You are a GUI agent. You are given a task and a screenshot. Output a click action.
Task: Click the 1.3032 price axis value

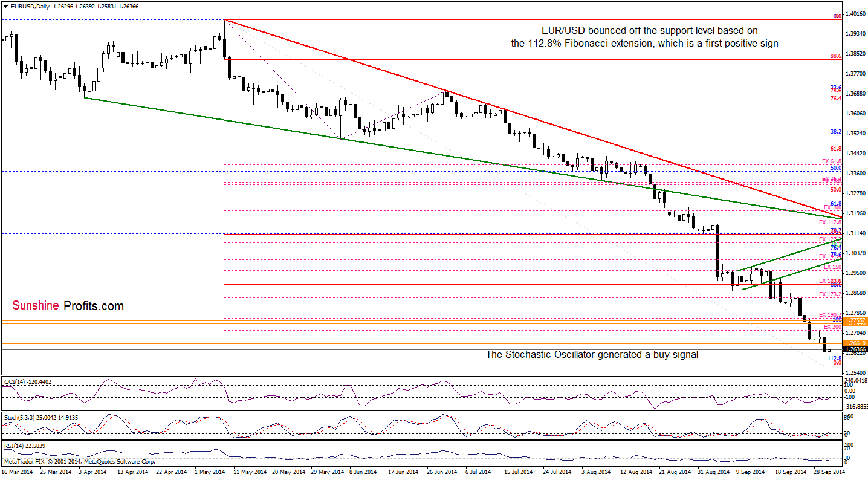pyautogui.click(x=855, y=253)
